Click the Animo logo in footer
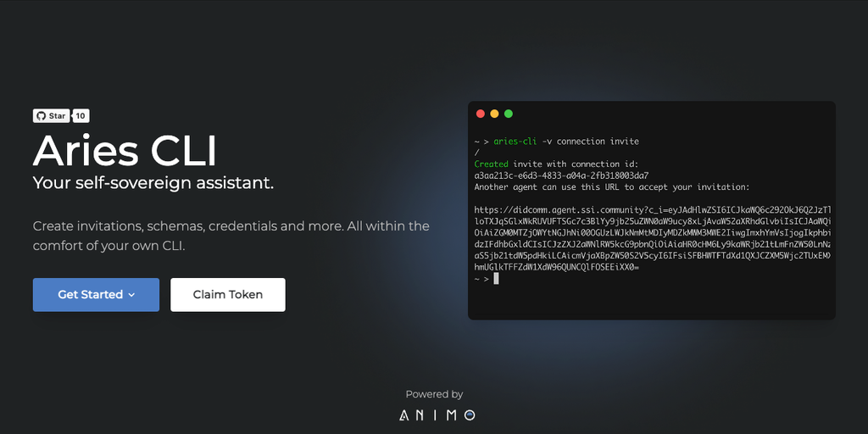The width and height of the screenshot is (868, 434). click(437, 415)
